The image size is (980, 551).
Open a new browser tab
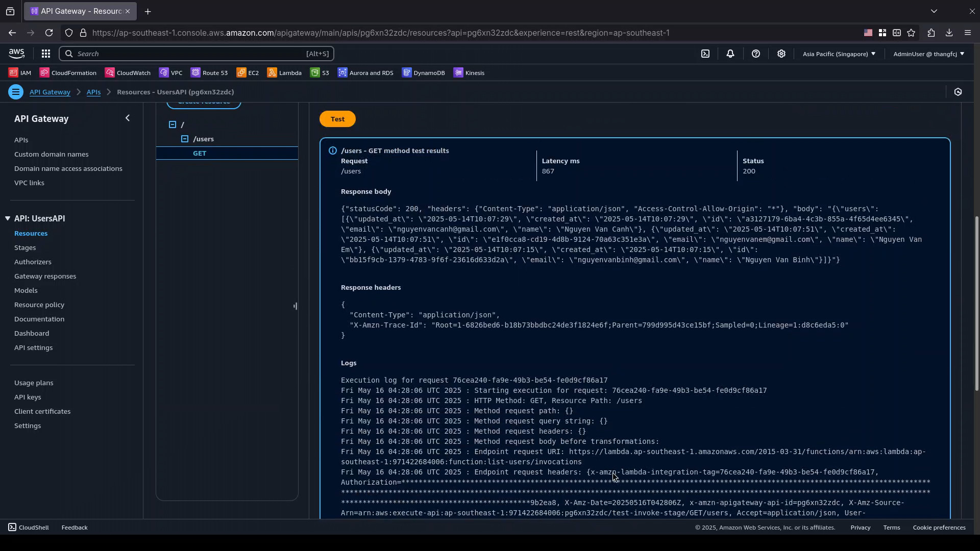coord(148,11)
